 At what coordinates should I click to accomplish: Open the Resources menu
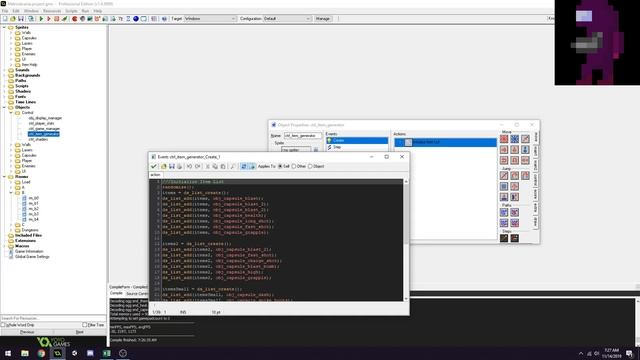pos(52,11)
